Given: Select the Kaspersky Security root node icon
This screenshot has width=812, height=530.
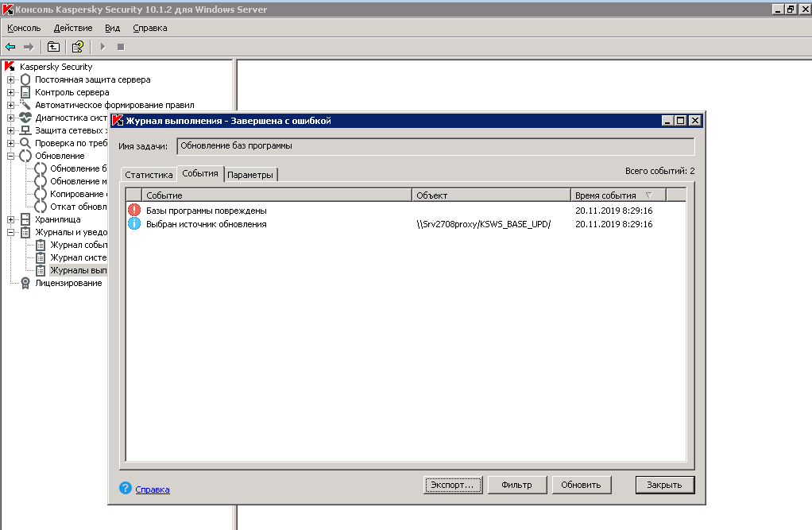Looking at the screenshot, I should click(x=10, y=67).
